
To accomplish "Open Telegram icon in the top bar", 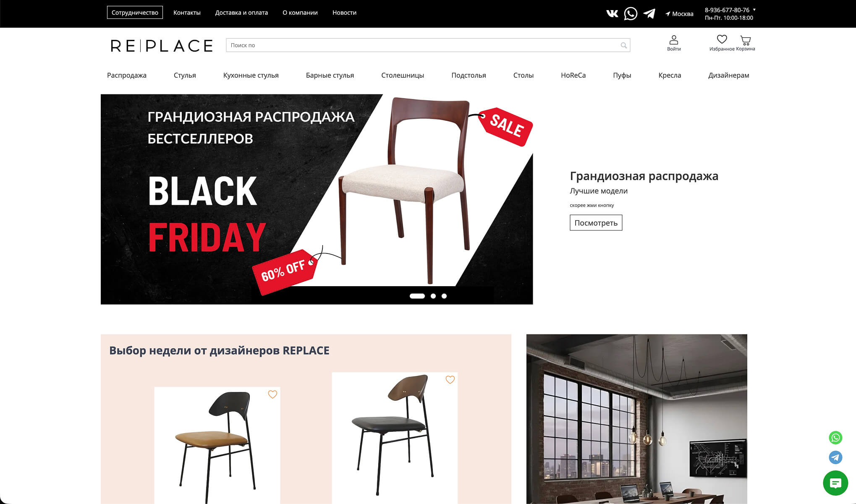I will pyautogui.click(x=649, y=13).
